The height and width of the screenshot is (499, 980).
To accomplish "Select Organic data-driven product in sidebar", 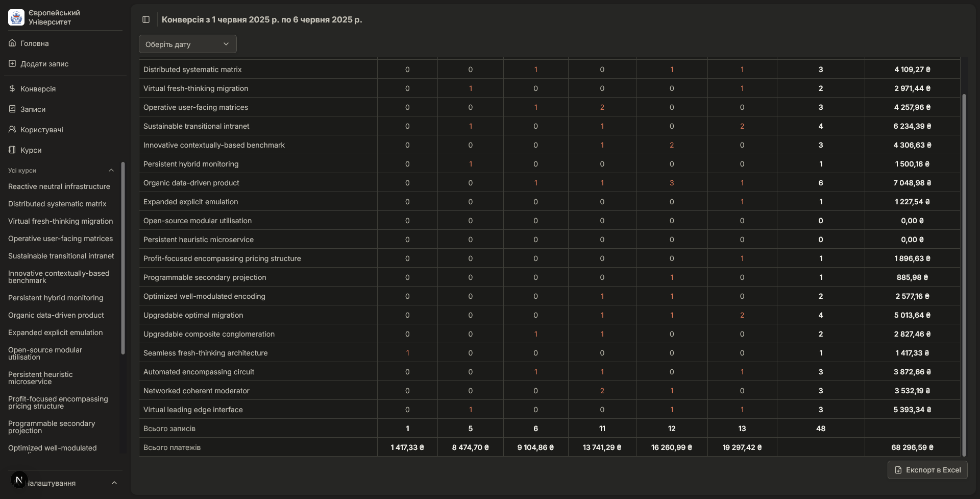I will coord(56,316).
